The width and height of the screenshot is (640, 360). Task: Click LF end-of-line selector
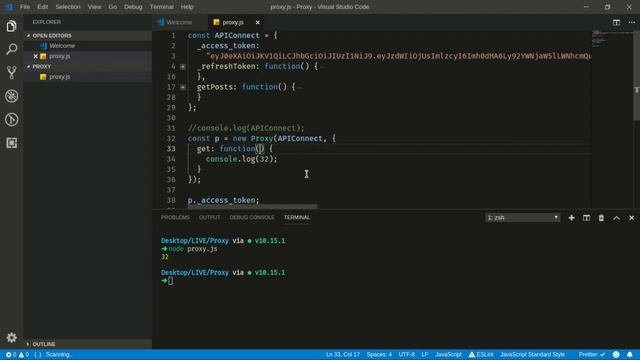[424, 354]
